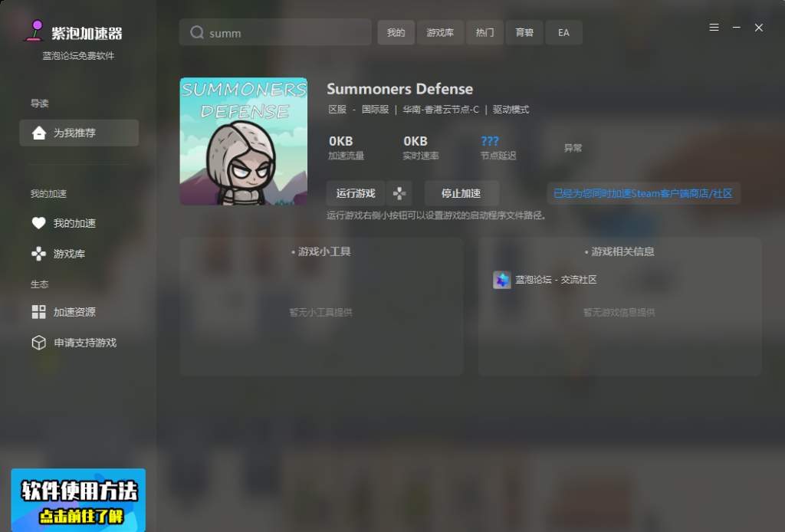Screen dimensions: 785x532
Task: Click the 暂无游戏信息提供 placeholder text
Action: coord(619,312)
